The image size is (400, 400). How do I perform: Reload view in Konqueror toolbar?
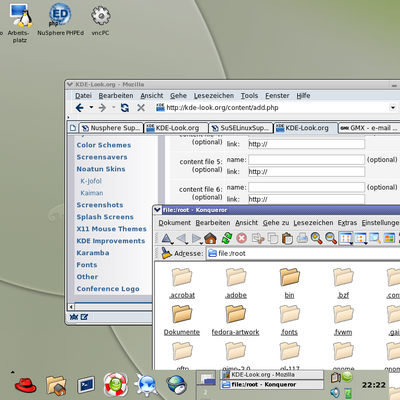[x=227, y=238]
